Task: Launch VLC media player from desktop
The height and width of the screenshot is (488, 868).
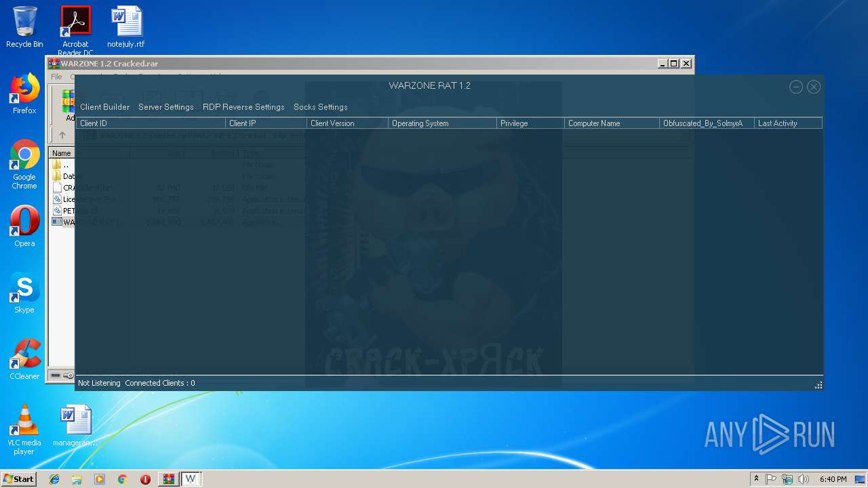Action: click(24, 430)
